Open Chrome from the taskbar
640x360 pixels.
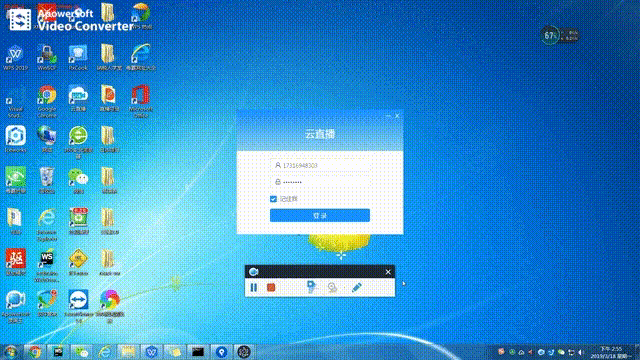tap(35, 351)
